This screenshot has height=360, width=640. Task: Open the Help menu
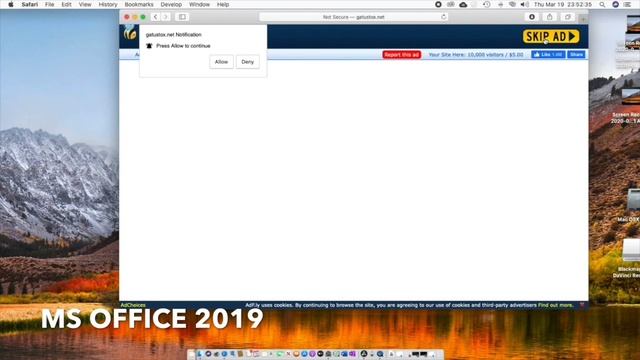coord(223,4)
